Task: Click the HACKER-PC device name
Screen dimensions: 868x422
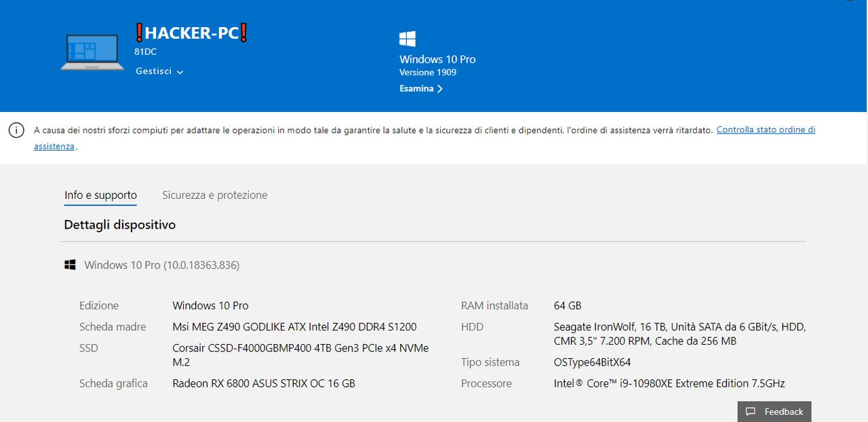Action: [x=192, y=33]
